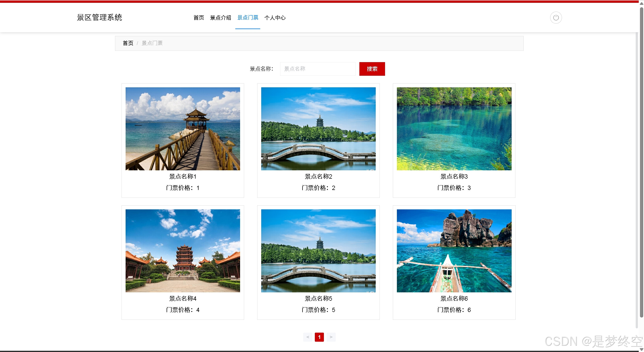Viewport: 644px width, 352px height.
Task: Click the scrollbar down arrow
Action: (641, 349)
